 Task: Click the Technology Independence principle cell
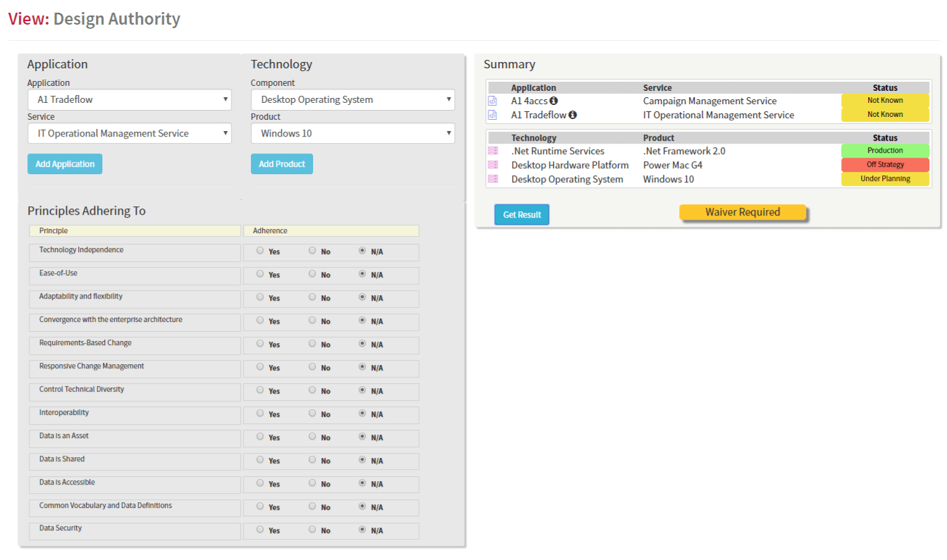pos(135,253)
